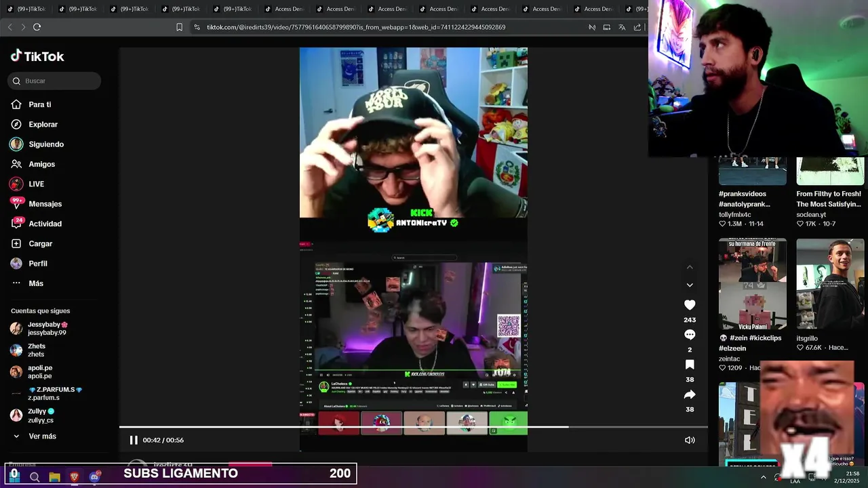
Task: Open File Explorer from taskbar
Action: pos(54,477)
